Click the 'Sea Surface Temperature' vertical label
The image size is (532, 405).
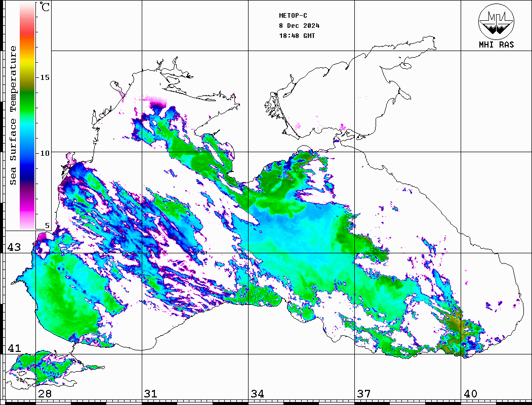[x=13, y=116]
